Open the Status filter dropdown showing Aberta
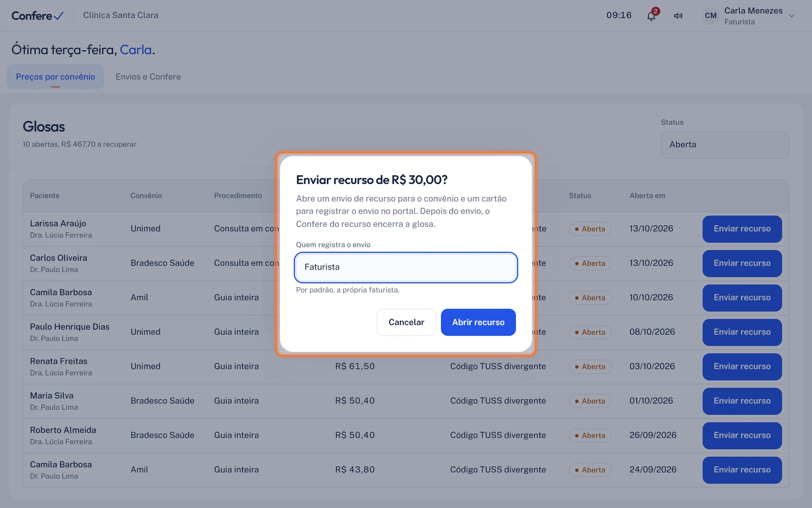 725,145
